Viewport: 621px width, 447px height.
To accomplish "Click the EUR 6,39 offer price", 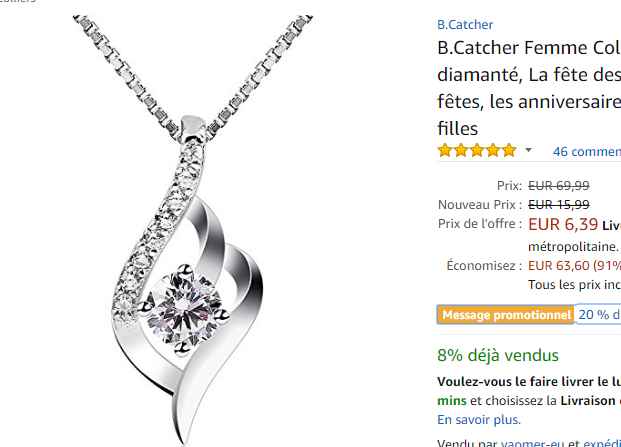I will tap(563, 224).
